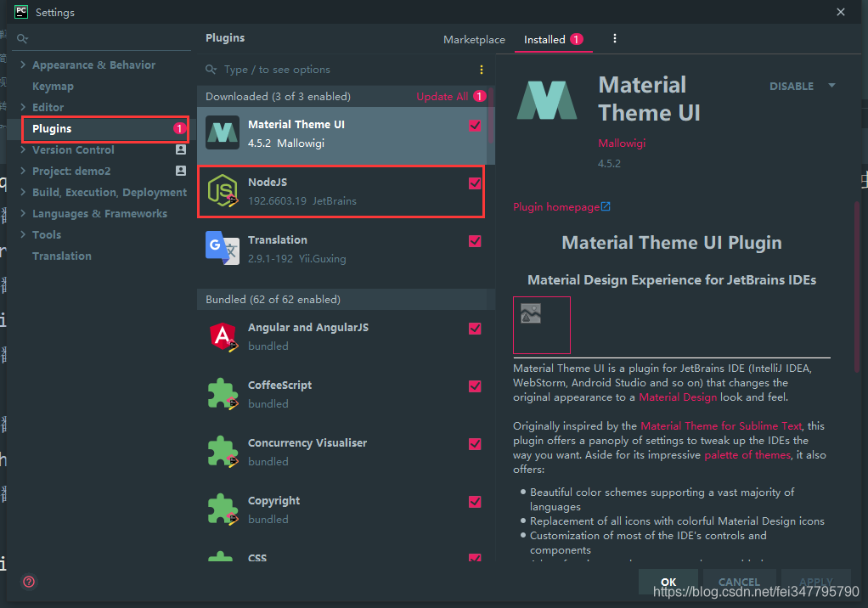Click the CANCEL button
The height and width of the screenshot is (608, 868).
pos(739,582)
